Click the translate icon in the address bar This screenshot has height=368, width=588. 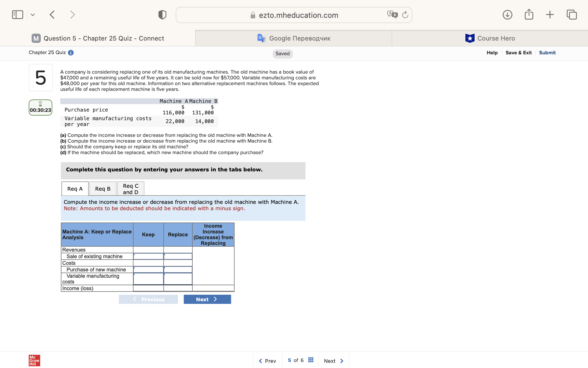tap(392, 14)
